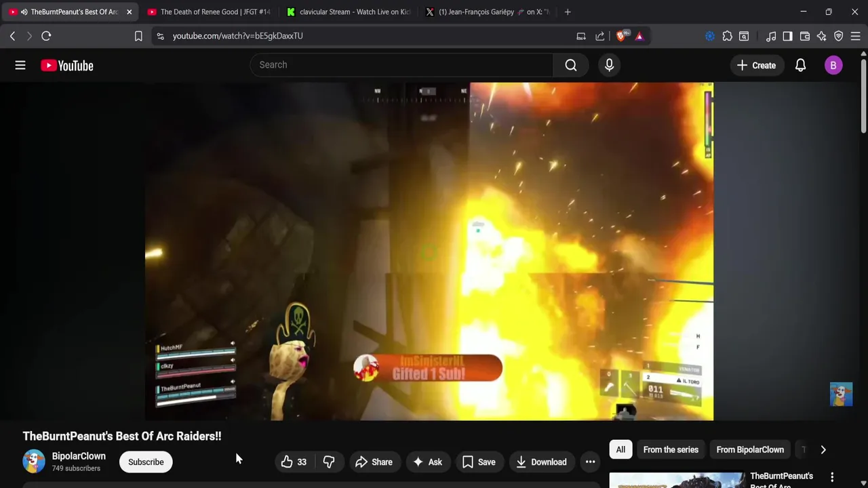Reload the page
868x488 pixels.
(46, 36)
